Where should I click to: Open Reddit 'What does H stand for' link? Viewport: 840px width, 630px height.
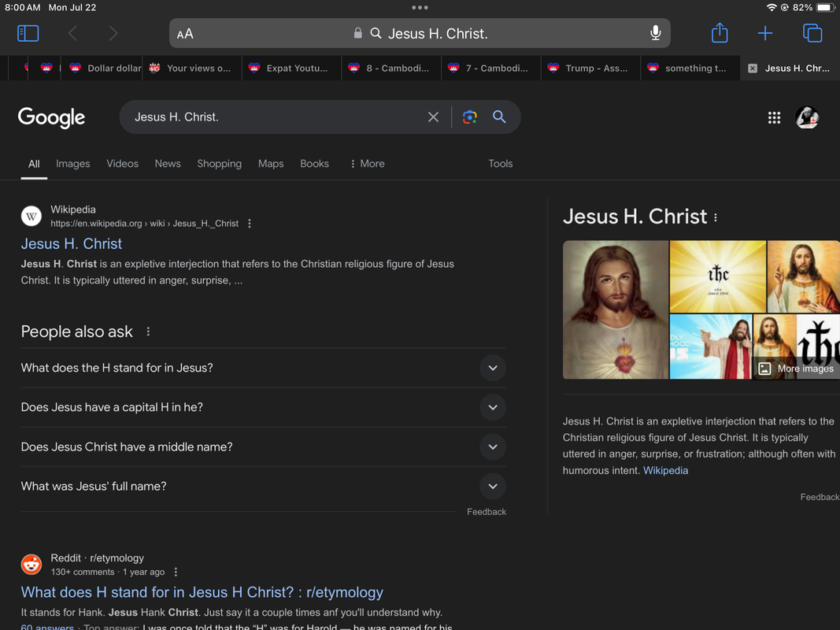[x=202, y=592]
